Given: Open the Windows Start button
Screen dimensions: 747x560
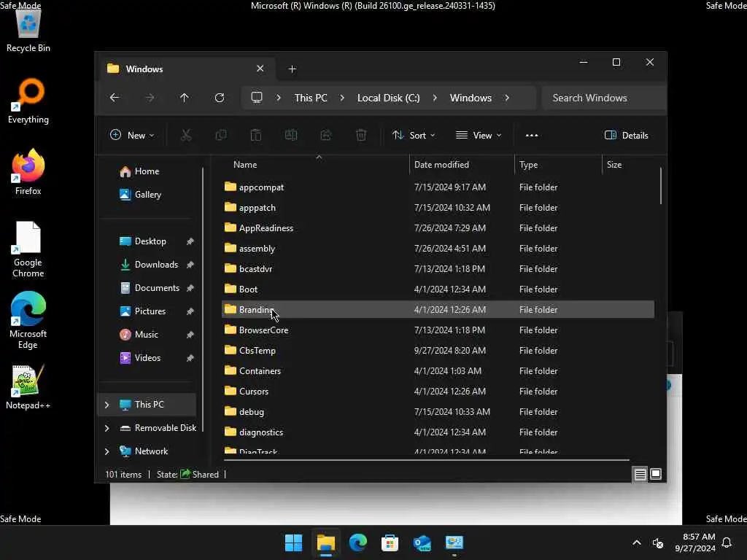Looking at the screenshot, I should pos(293,542).
